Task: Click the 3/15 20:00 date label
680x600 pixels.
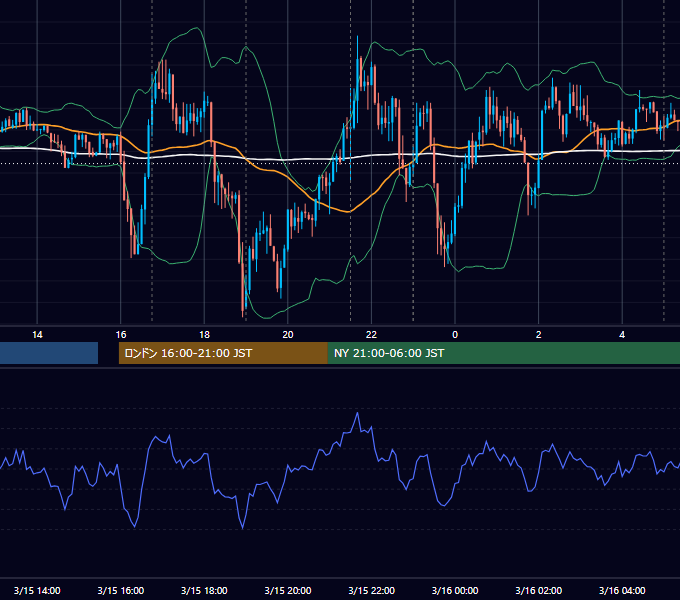Action: 288,590
